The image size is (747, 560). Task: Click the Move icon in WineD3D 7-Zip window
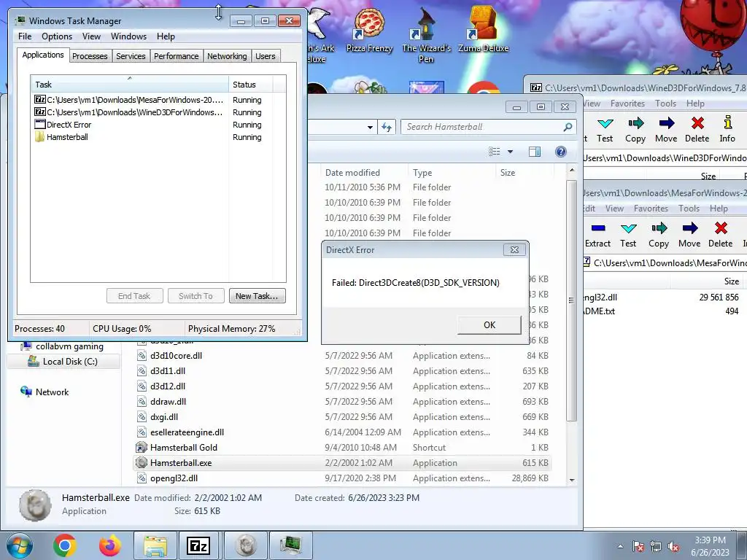point(666,130)
